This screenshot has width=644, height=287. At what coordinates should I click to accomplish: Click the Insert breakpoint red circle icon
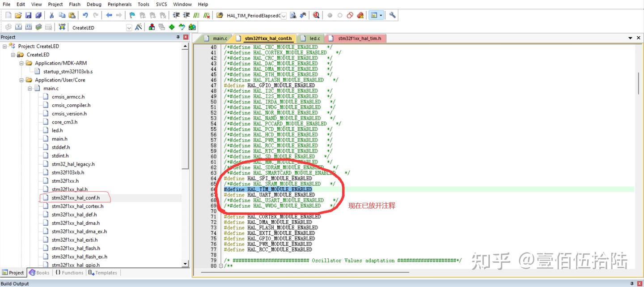point(330,15)
